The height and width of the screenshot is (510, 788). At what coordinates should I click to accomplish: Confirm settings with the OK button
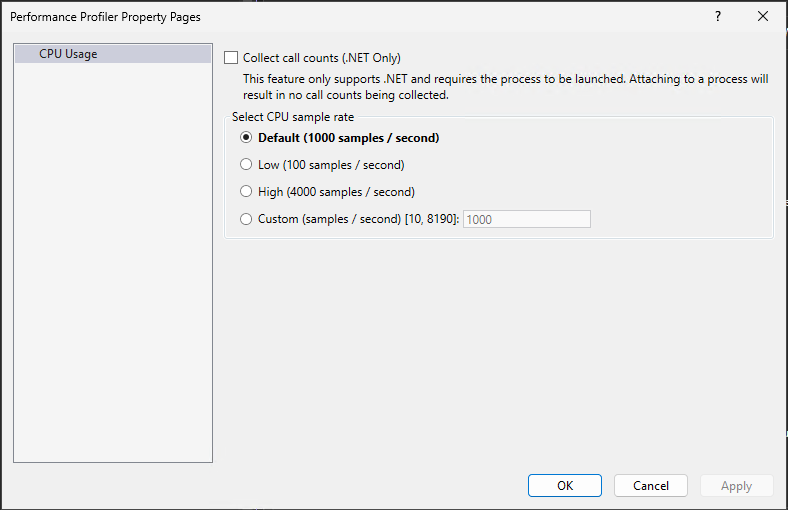click(565, 486)
